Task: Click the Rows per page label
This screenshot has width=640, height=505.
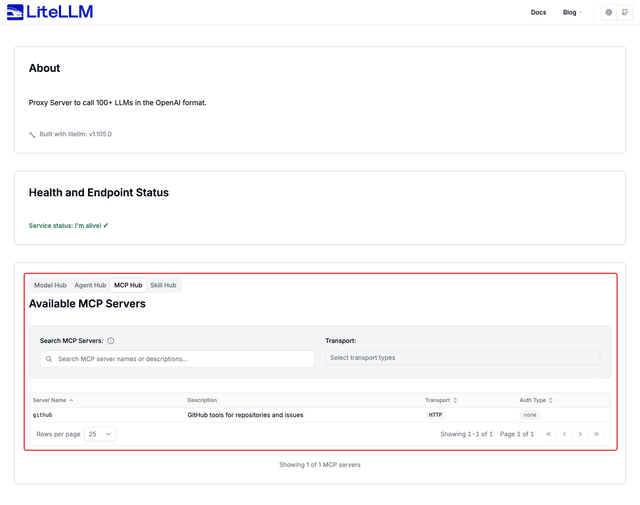Action: [58, 434]
